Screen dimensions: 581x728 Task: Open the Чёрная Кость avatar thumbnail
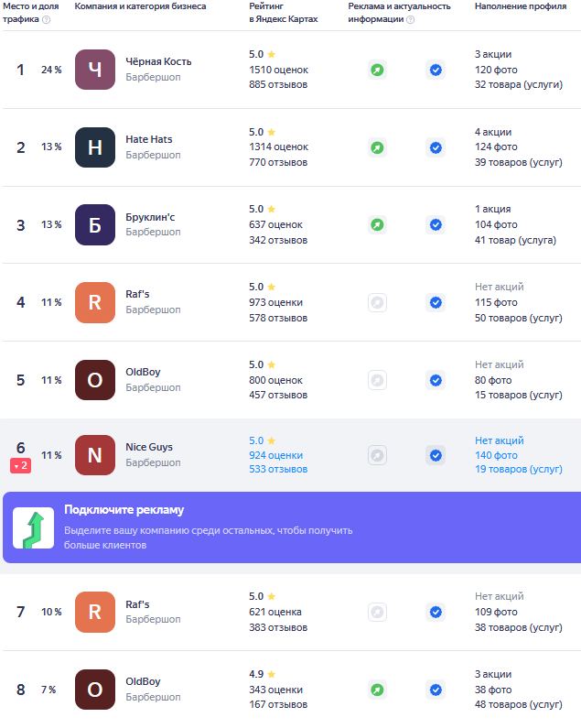tap(95, 70)
